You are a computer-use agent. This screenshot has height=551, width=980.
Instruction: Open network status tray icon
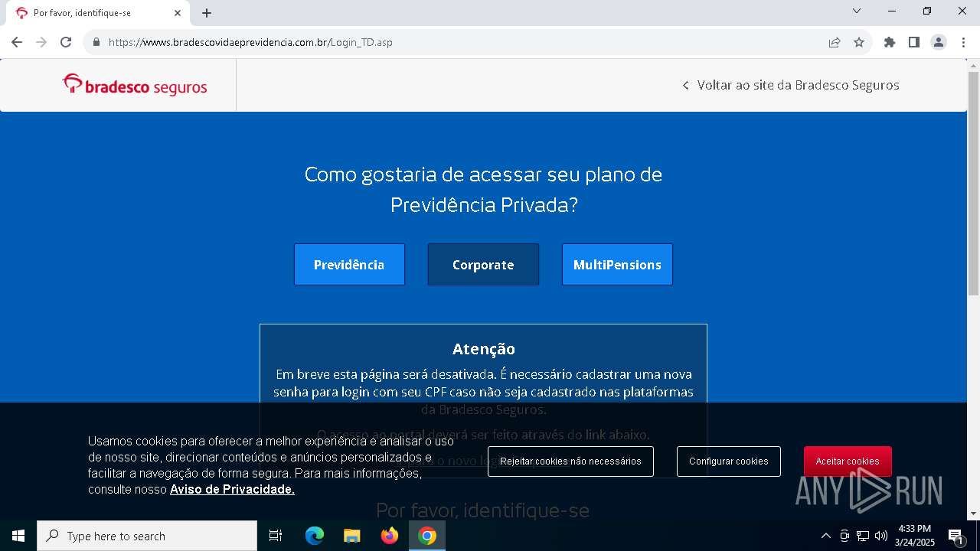863,536
